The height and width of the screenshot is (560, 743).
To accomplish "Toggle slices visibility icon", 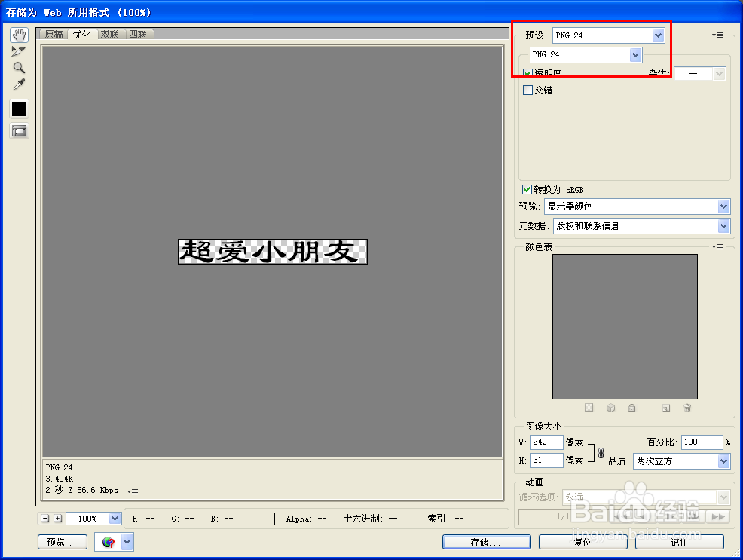I will (19, 131).
